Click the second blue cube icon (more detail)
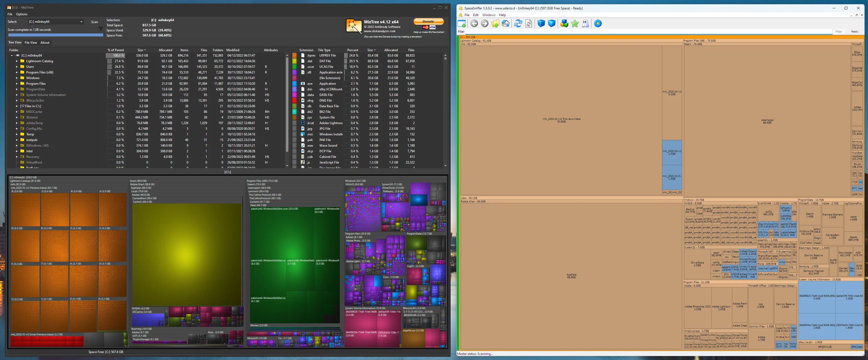This screenshot has width=868, height=360. pos(551,24)
